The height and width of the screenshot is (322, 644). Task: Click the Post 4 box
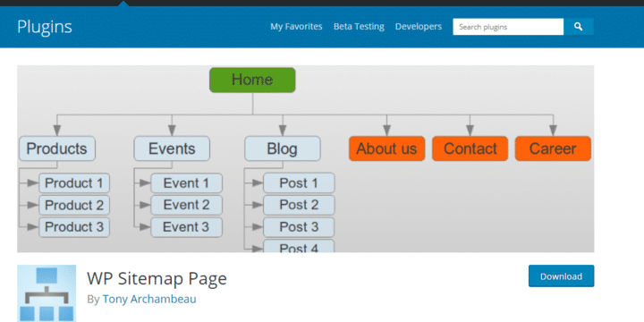[299, 247]
